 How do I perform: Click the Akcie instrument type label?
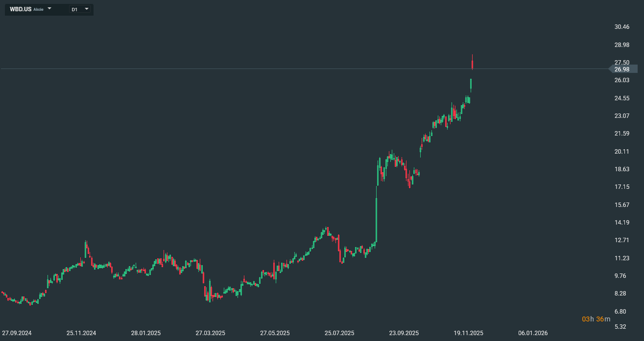pos(38,9)
